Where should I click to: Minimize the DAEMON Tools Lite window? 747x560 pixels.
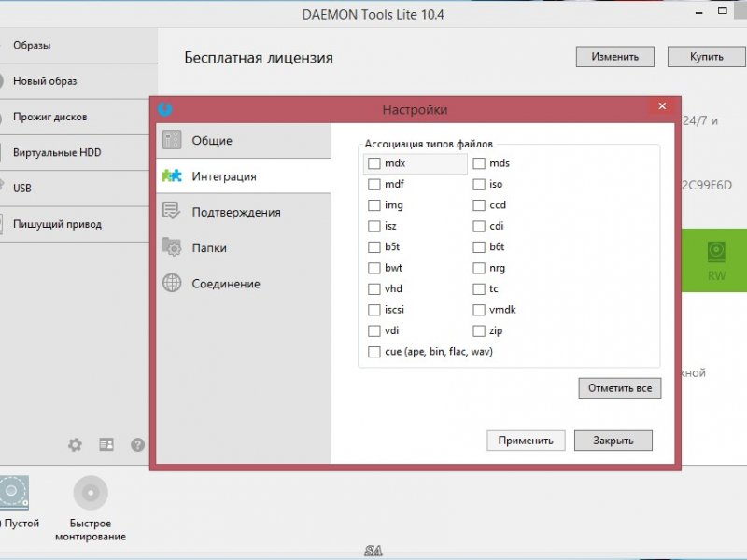click(698, 12)
